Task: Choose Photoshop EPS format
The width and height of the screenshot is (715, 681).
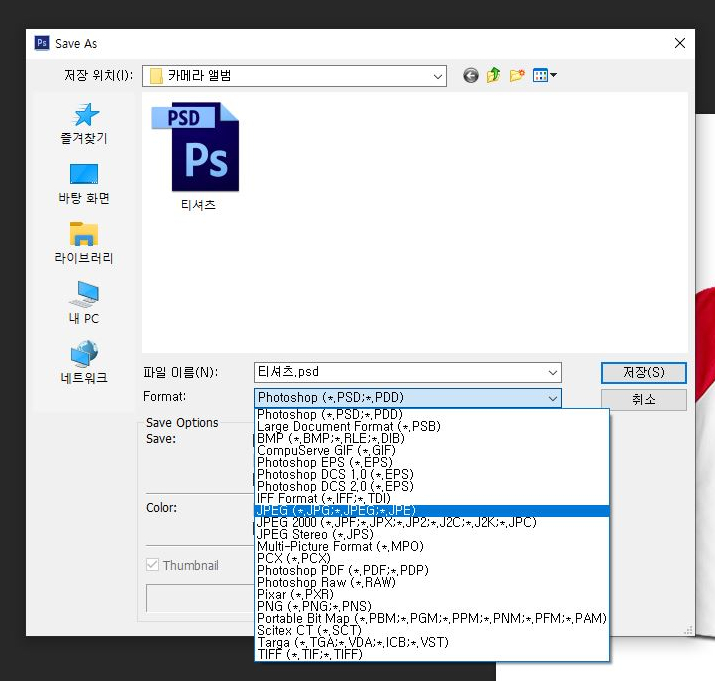Action: click(431, 463)
